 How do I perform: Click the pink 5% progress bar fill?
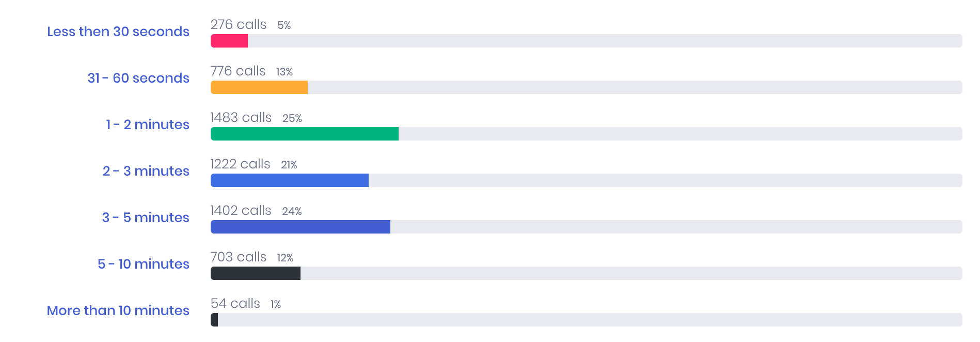point(229,41)
